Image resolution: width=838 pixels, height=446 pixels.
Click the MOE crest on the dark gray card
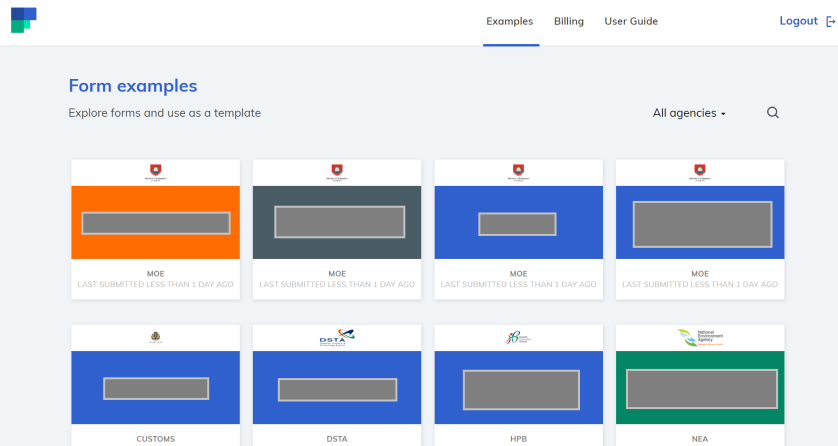coord(336,172)
